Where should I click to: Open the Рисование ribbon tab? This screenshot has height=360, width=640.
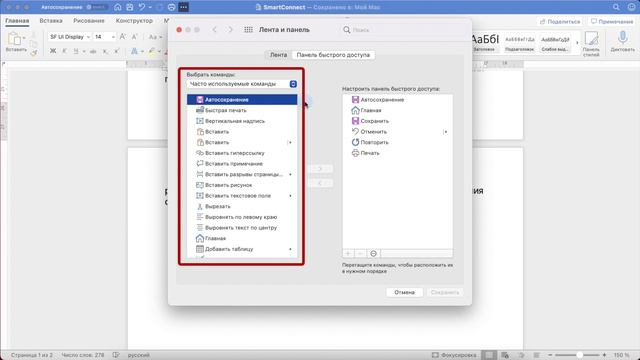click(89, 20)
